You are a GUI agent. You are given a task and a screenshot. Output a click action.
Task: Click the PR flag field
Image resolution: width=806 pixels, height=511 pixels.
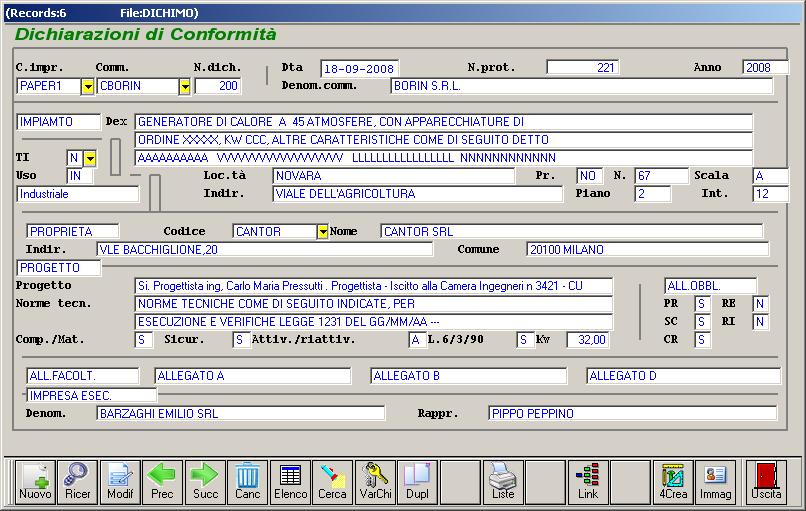point(703,304)
